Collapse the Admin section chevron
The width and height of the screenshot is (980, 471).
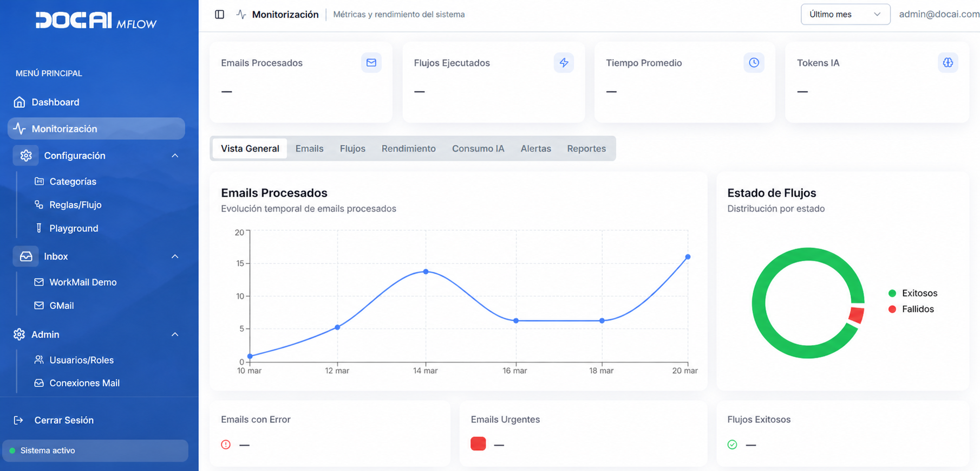175,334
